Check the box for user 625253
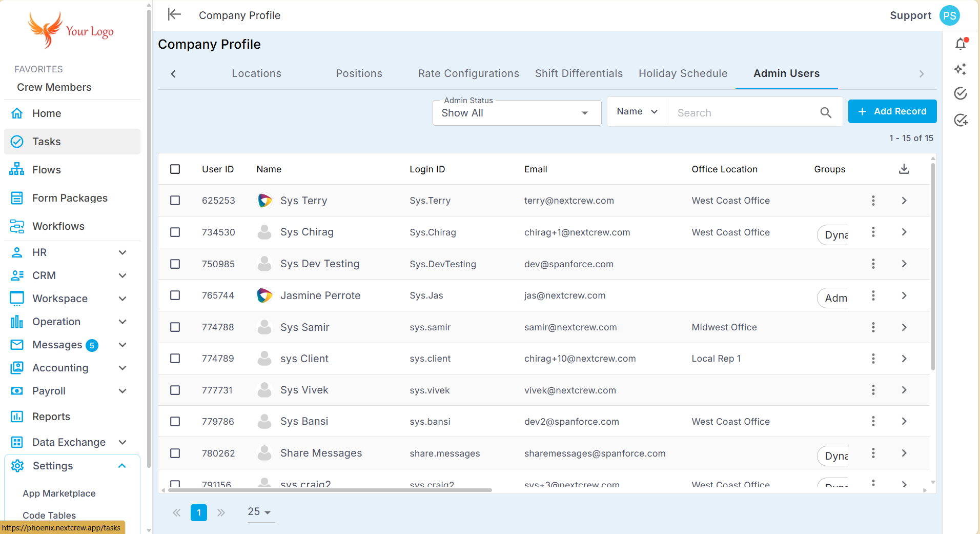Screen dimensions: 980x534 pos(175,201)
